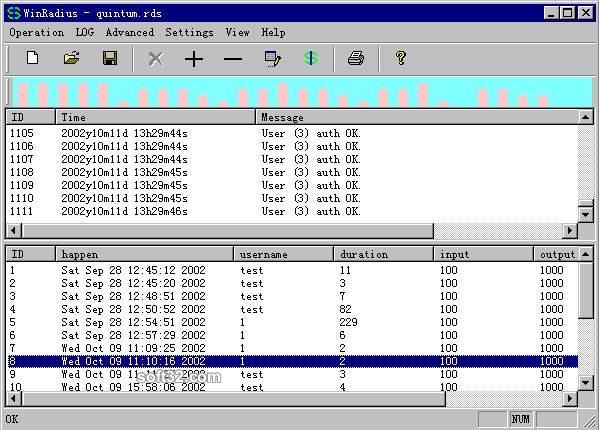Open a file with the folder icon
599x430 pixels.
coord(71,58)
